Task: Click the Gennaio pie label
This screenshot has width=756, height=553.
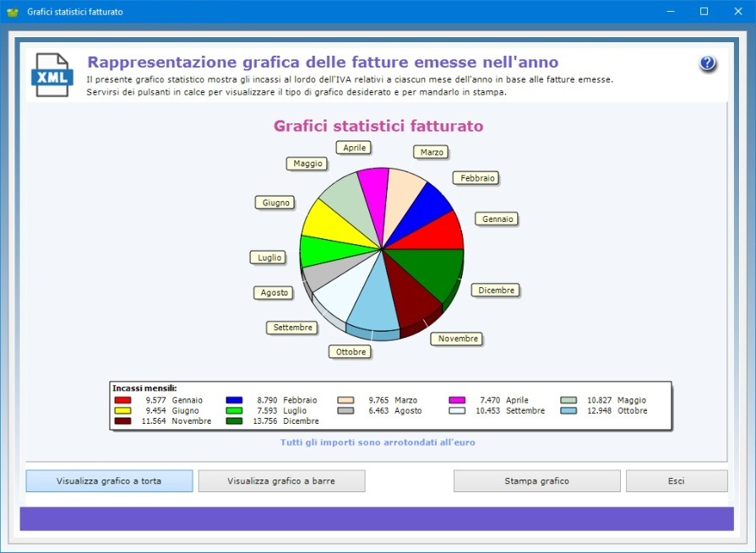Action: 498,220
